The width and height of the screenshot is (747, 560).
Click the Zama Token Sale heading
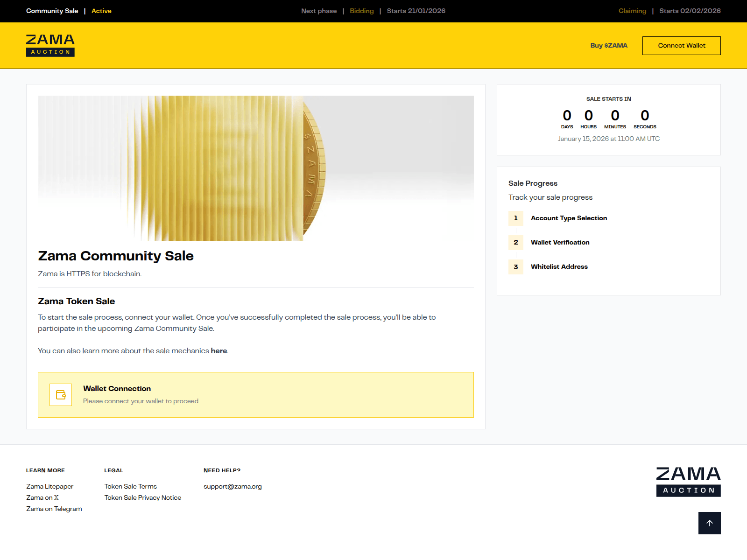pos(77,301)
